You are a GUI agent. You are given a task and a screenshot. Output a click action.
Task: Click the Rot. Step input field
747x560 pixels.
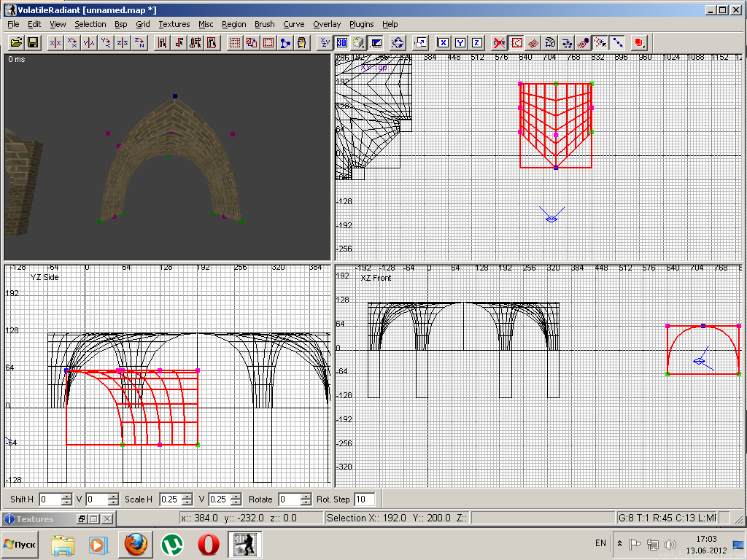[x=364, y=499]
